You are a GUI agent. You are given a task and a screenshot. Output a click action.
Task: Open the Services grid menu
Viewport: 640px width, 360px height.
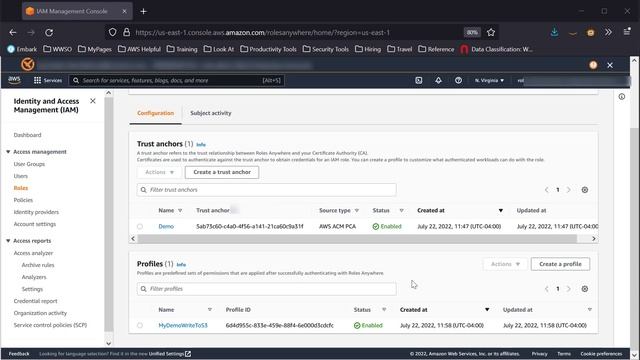point(48,80)
